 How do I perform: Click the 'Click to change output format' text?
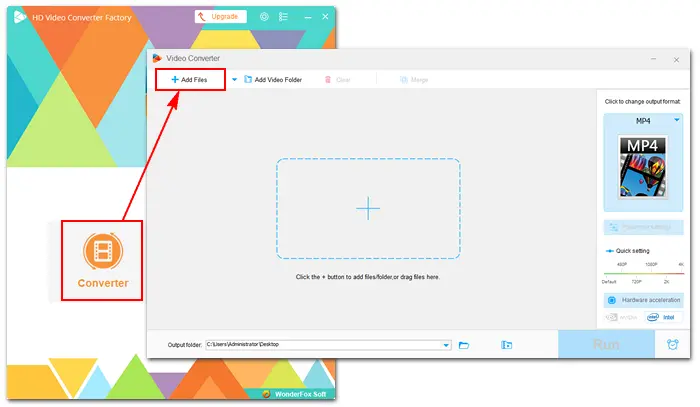[x=642, y=102]
